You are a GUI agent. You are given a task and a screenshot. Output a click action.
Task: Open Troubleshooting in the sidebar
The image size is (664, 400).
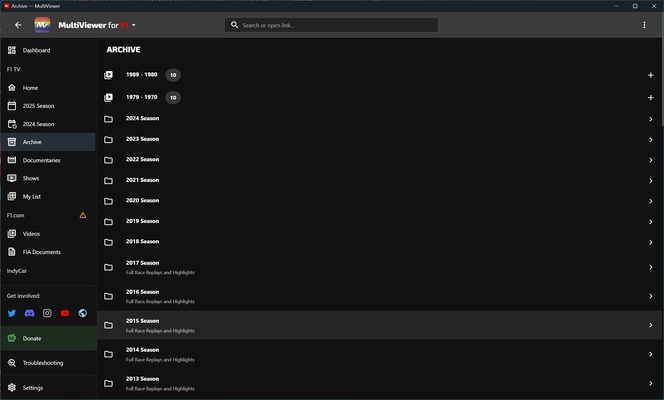point(48,363)
